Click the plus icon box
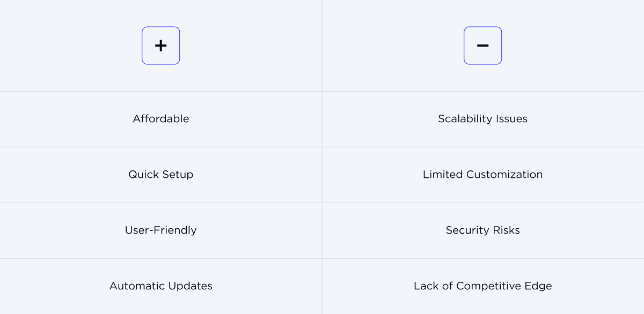 [x=160, y=46]
